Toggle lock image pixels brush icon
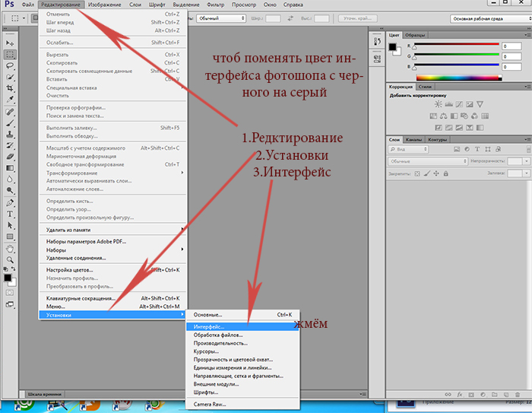This screenshot has height=413, width=532. (427, 173)
